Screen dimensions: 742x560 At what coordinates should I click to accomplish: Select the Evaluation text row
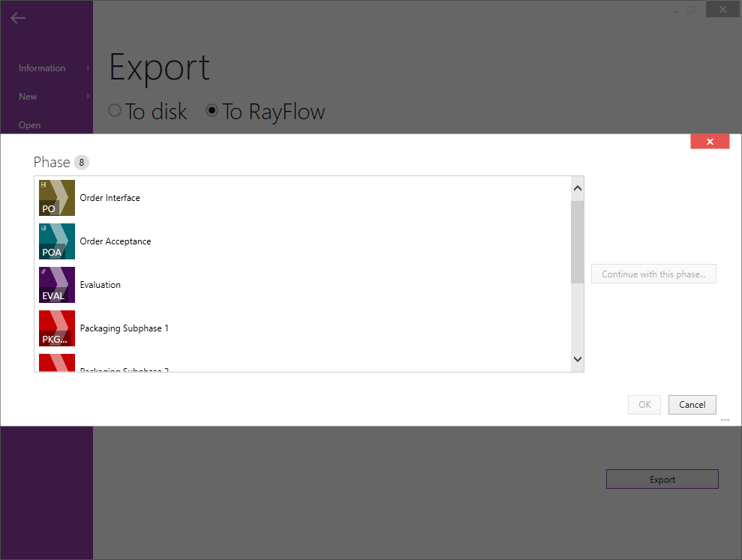point(101,285)
